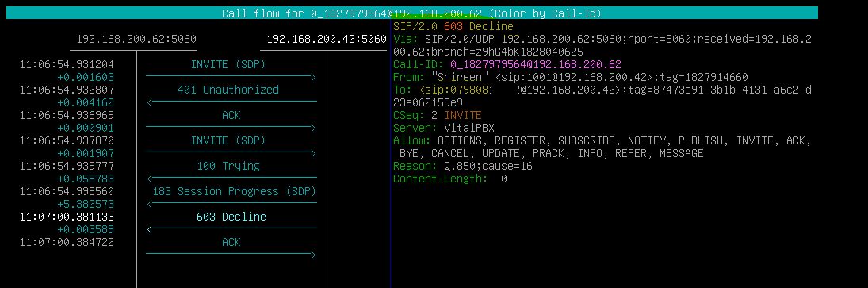Click the +0.058783 time delta
The height and width of the screenshot is (288, 868).
[x=86, y=179]
